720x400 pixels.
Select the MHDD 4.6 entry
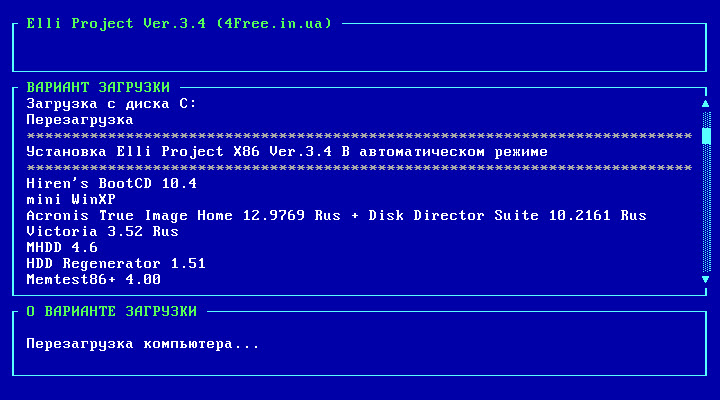[x=62, y=248]
